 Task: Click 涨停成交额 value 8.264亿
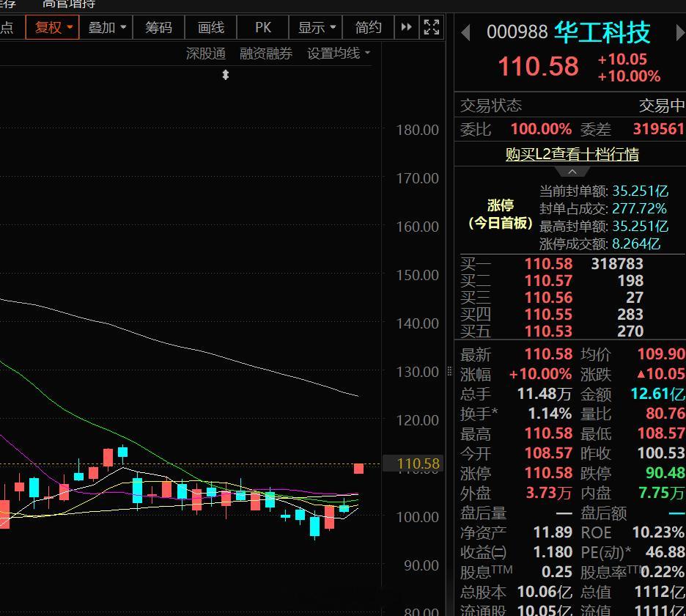636,243
